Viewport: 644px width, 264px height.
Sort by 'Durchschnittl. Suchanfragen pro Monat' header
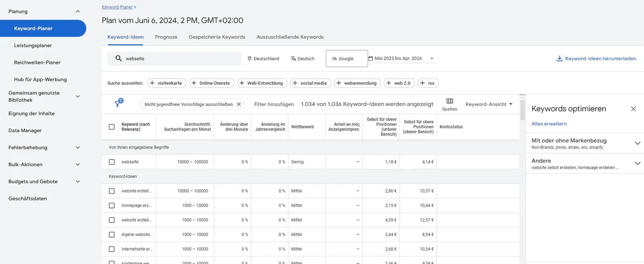187,127
